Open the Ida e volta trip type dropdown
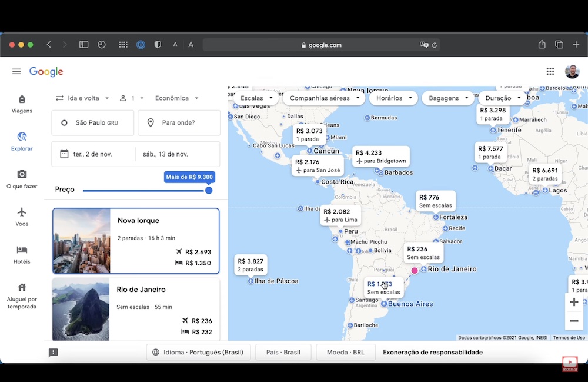Screen dimensions: 588x382 (82, 98)
